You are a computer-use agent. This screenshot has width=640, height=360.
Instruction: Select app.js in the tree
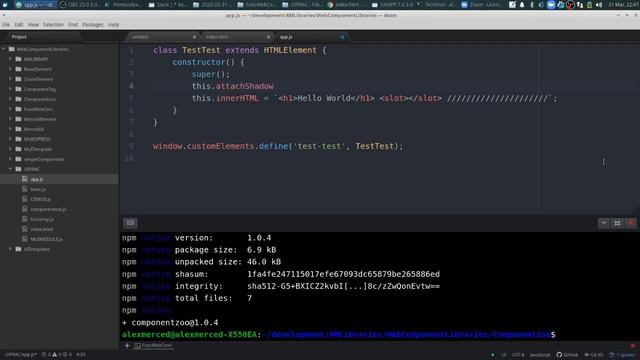59,179
